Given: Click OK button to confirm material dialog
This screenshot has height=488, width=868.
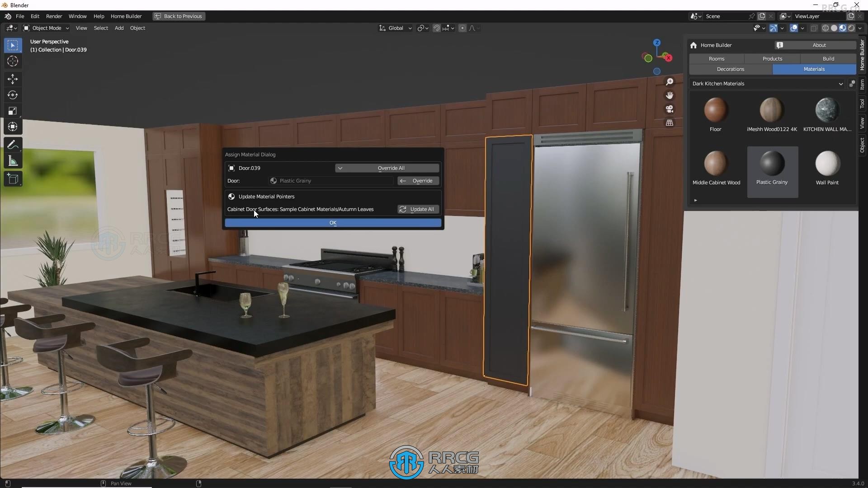Looking at the screenshot, I should point(333,222).
